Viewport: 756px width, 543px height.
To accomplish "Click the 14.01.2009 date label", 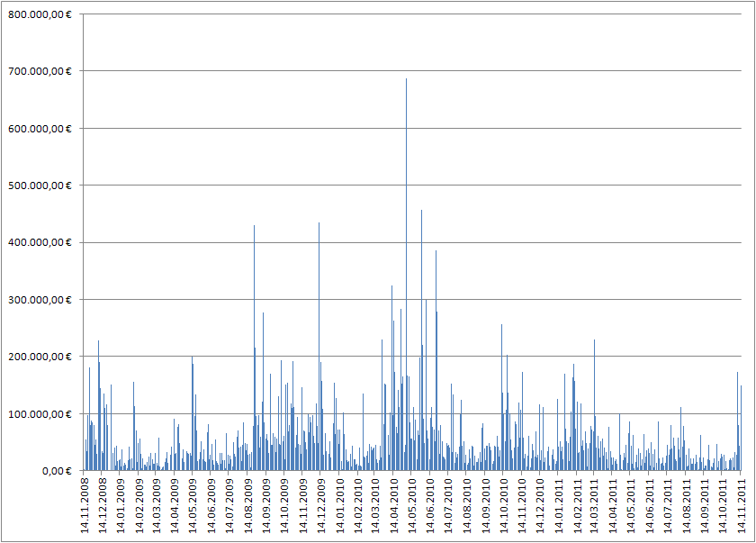I will (121, 505).
